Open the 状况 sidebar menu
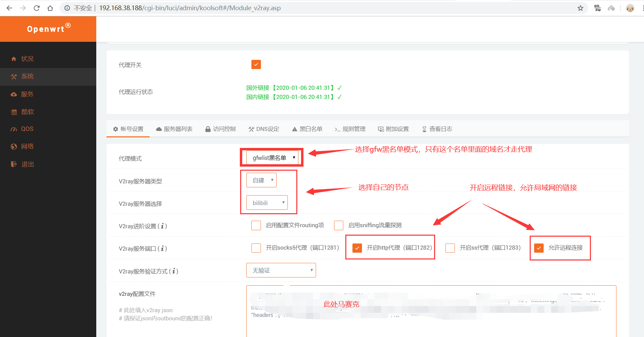This screenshot has width=644, height=337. coord(48,59)
